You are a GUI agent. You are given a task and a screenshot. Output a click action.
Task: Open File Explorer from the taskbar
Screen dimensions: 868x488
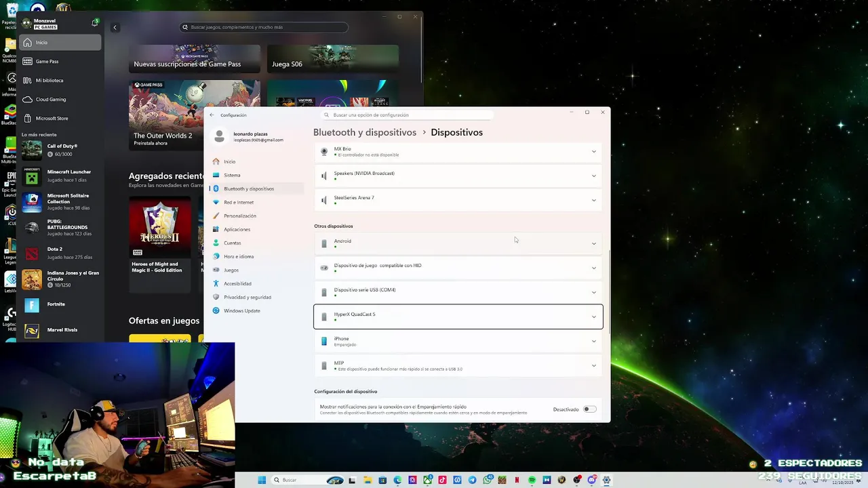pyautogui.click(x=368, y=480)
